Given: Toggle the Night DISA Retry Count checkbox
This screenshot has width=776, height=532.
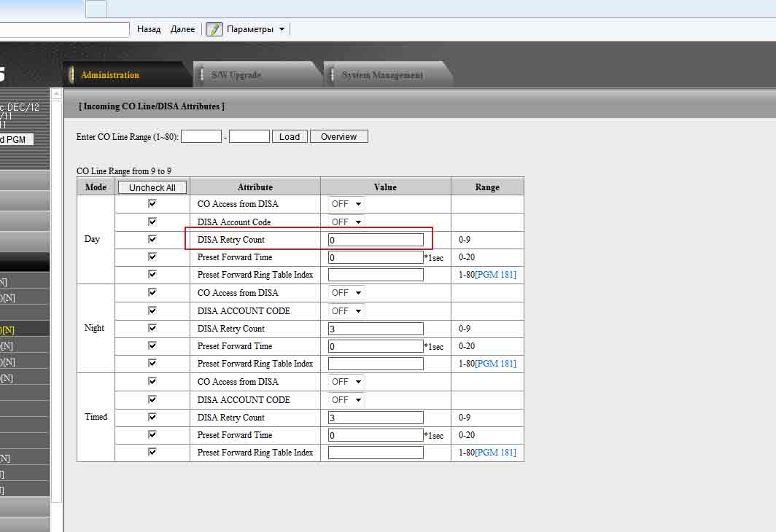Looking at the screenshot, I should [152, 329].
